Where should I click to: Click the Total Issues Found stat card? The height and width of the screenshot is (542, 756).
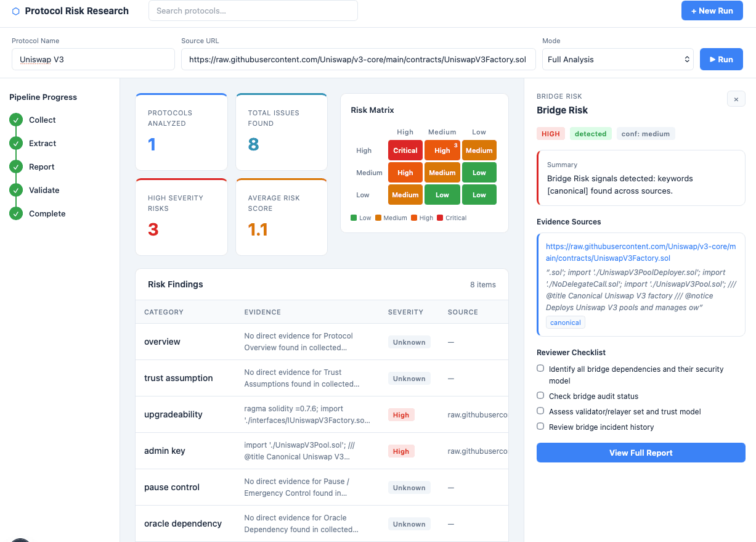(282, 132)
